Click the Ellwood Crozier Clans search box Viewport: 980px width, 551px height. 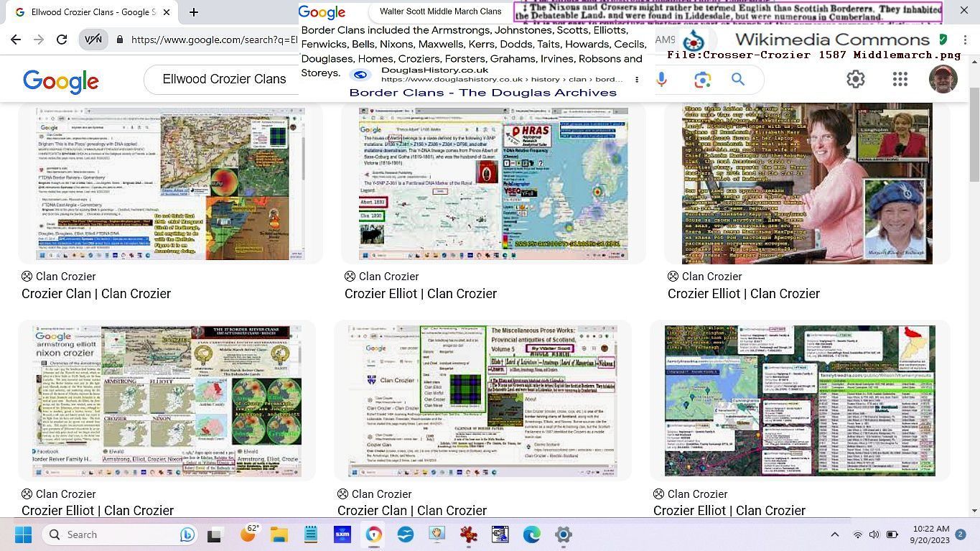pyautogui.click(x=224, y=79)
